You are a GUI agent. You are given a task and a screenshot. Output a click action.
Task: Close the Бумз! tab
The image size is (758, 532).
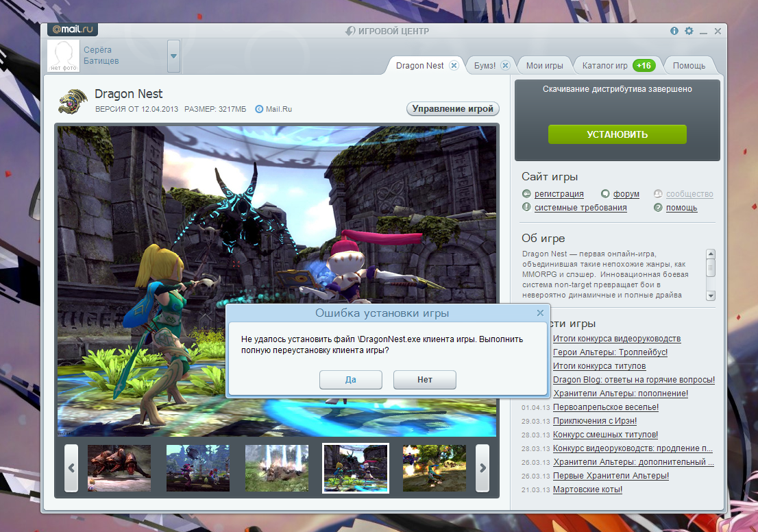505,65
